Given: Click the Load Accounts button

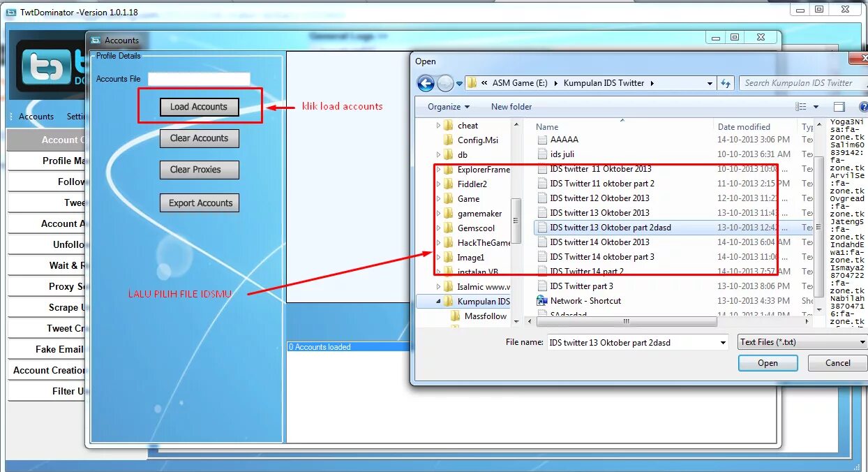Looking at the screenshot, I should (x=199, y=107).
